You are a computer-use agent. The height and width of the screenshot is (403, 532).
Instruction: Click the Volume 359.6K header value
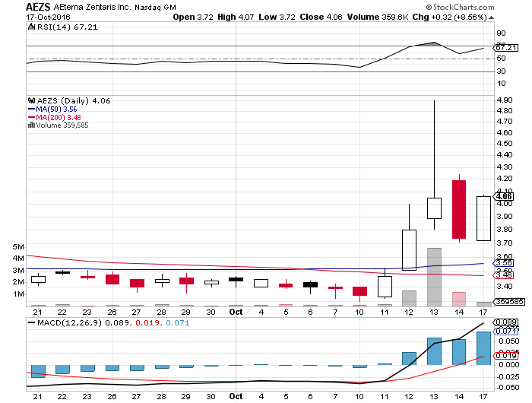[x=378, y=17]
